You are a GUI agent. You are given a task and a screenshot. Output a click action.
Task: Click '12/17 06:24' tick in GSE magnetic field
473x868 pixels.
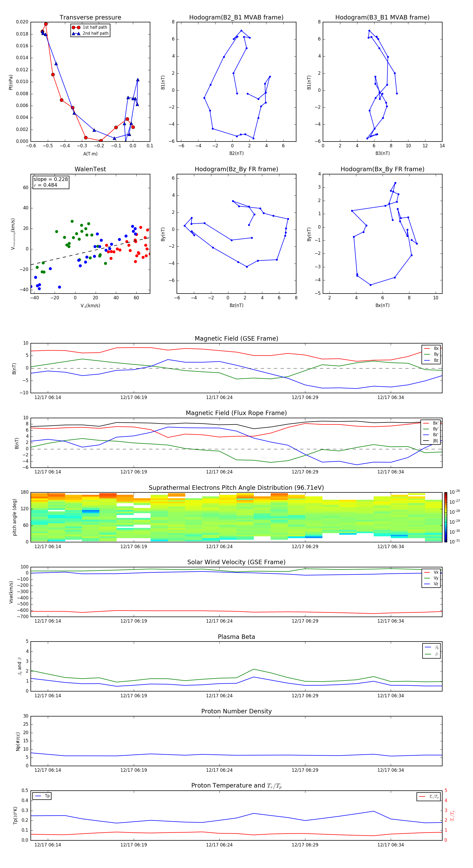point(219,397)
